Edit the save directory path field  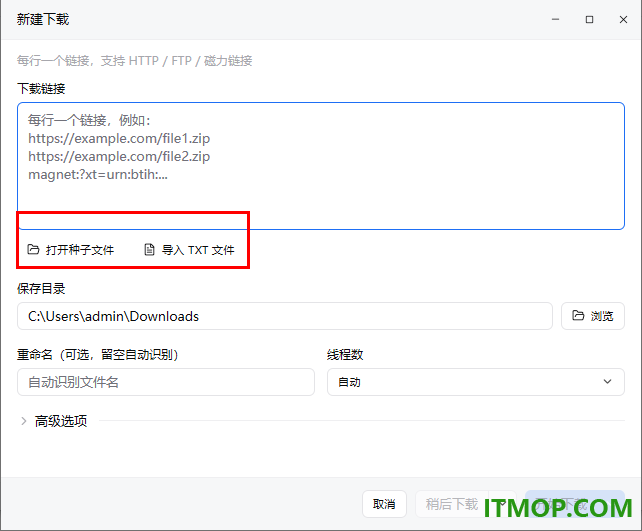285,316
